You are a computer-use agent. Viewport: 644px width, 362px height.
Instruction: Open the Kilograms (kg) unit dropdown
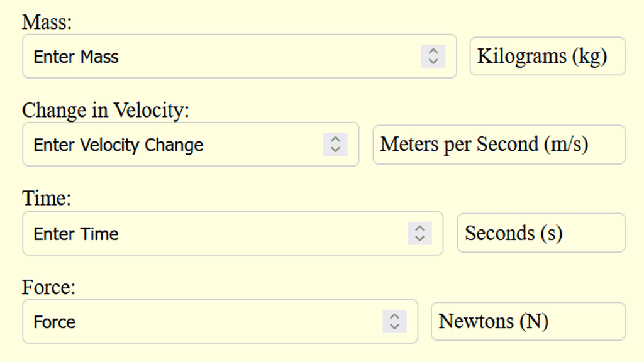point(547,57)
